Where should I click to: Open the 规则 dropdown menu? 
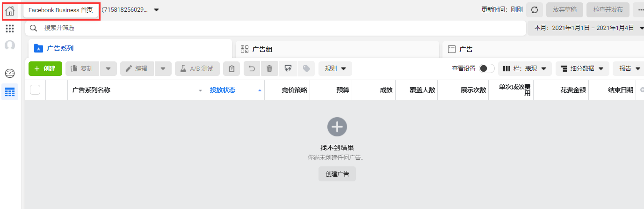pyautogui.click(x=335, y=69)
